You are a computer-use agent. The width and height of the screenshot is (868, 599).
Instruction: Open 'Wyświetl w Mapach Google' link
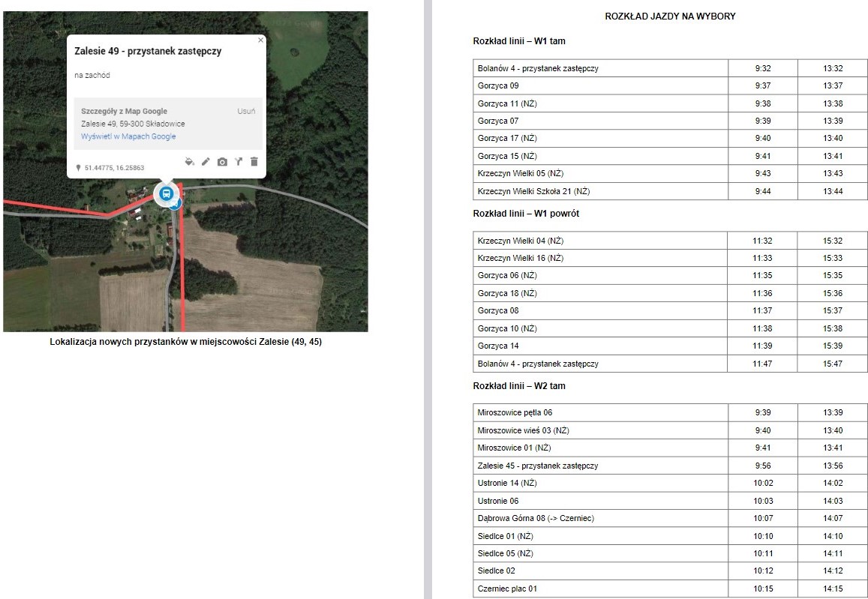point(128,136)
